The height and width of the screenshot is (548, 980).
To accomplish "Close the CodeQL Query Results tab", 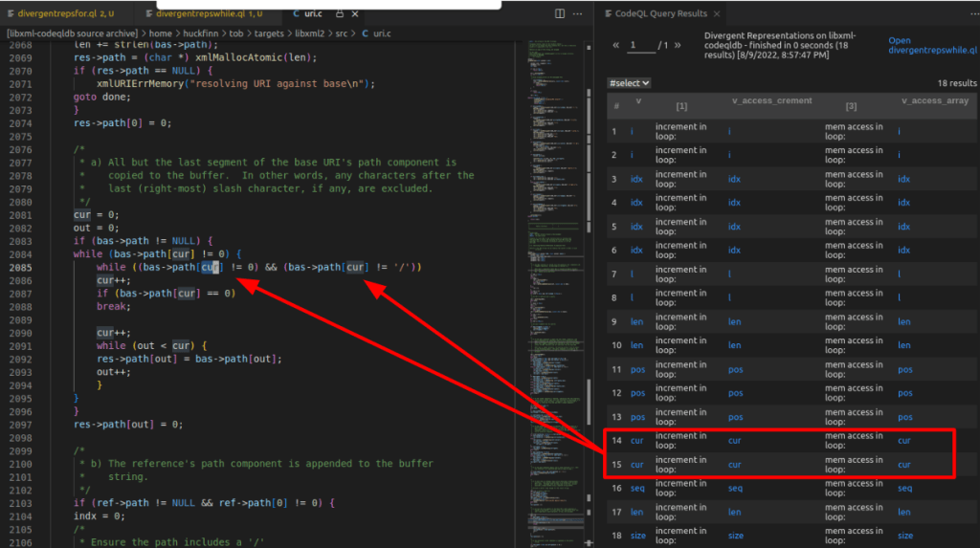I will (716, 13).
